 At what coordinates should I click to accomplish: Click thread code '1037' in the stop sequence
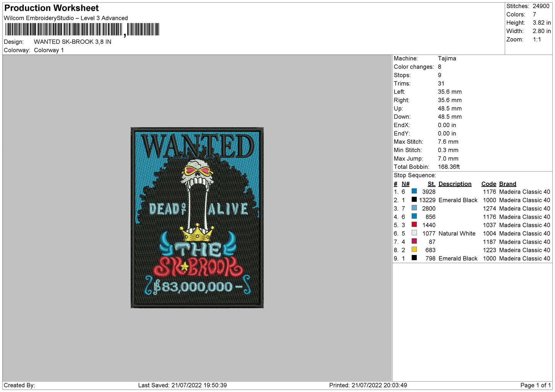tap(489, 225)
